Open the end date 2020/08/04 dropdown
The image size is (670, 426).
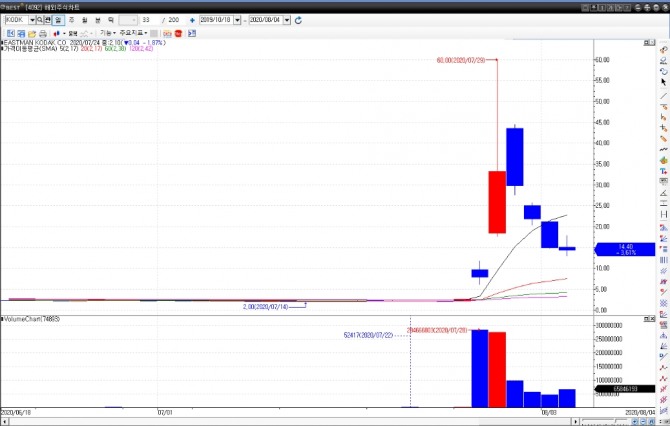point(287,20)
